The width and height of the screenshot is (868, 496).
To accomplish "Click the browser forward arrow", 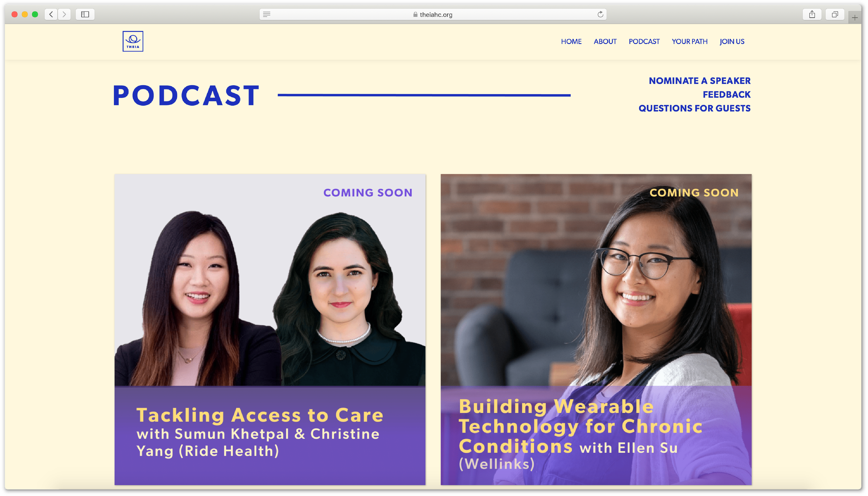I will (64, 14).
